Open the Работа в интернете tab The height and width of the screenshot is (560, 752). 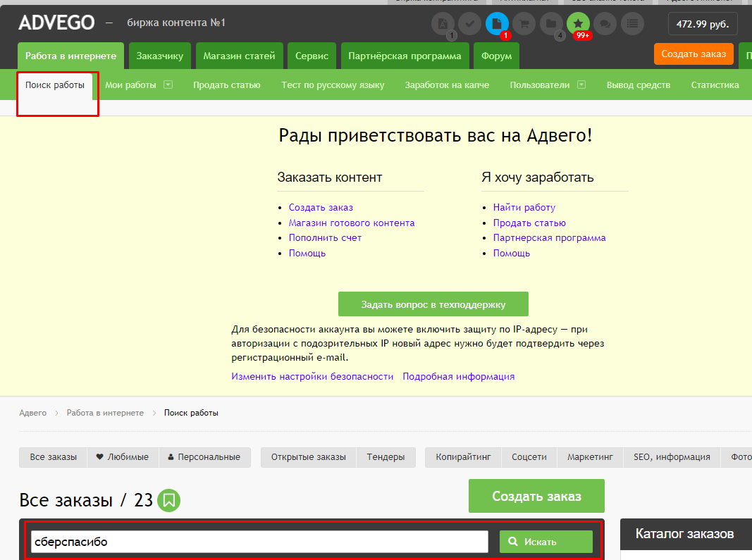(x=70, y=56)
